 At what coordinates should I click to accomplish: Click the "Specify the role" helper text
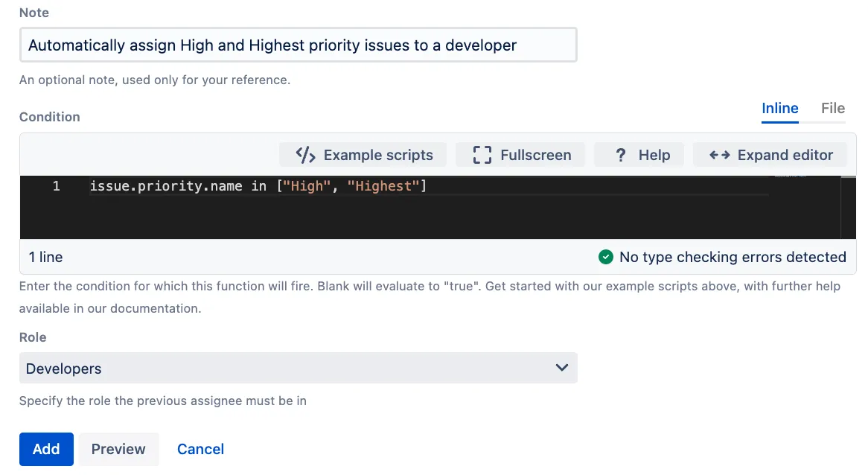click(x=163, y=401)
